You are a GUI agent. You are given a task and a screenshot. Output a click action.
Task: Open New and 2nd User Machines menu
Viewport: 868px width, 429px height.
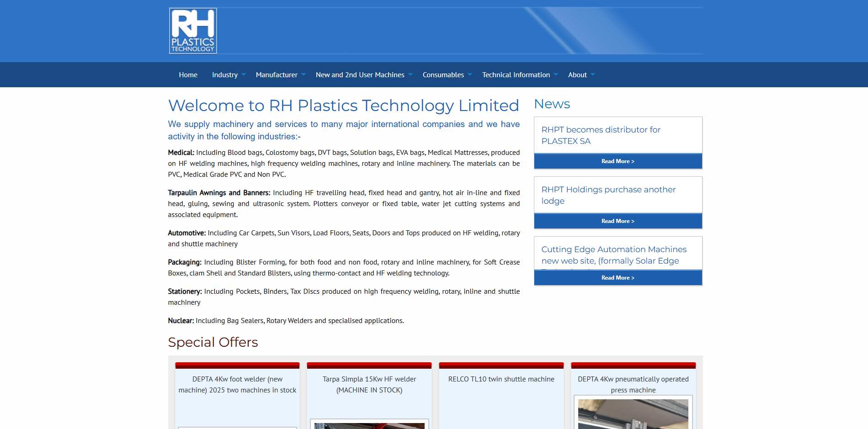(360, 75)
